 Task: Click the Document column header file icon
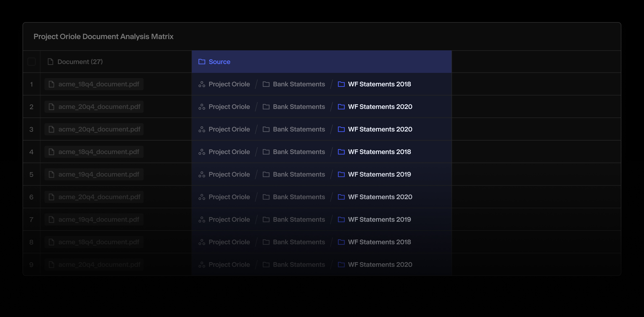[51, 62]
